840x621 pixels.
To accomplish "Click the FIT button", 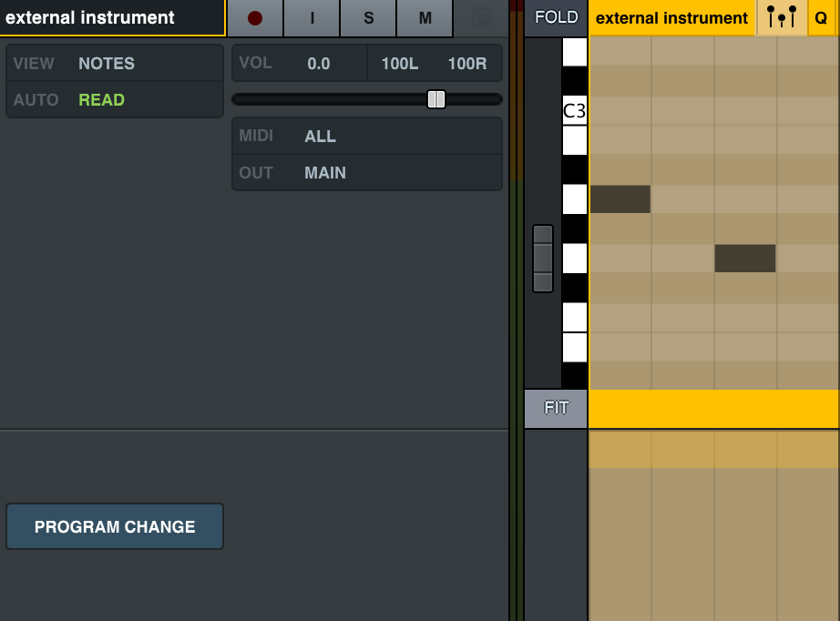I will [556, 409].
